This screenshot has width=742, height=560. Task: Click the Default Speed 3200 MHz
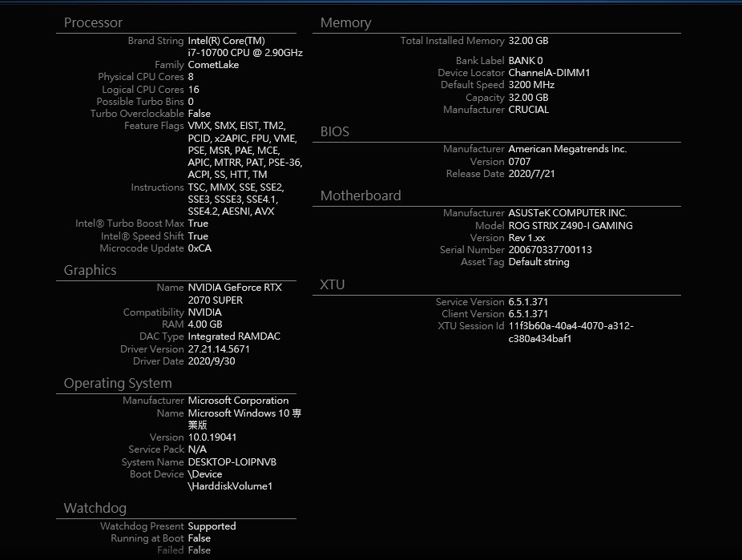point(531,85)
